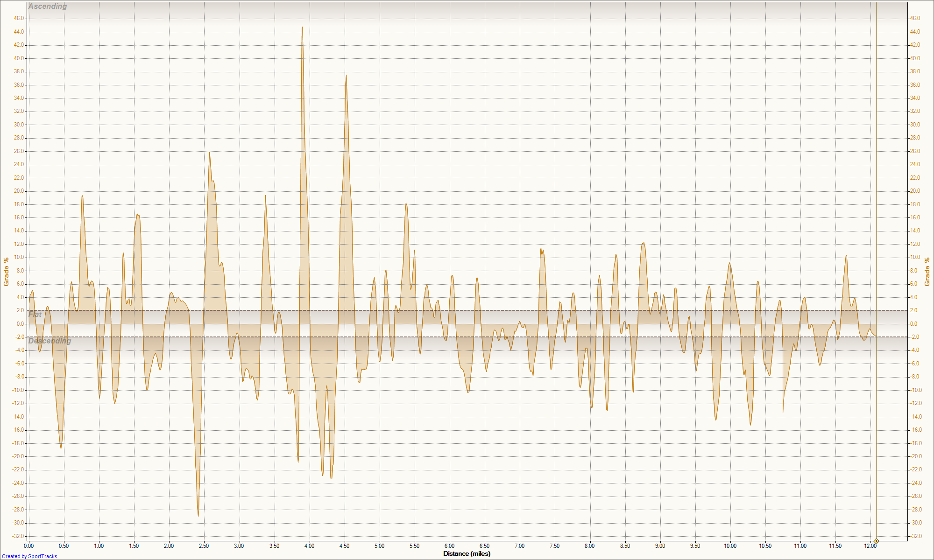Click the lap 1 diamond marker
The width and height of the screenshot is (934, 560).
876,541
